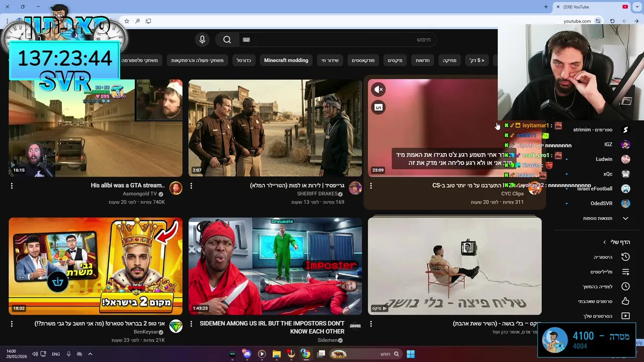Click the browser forward arrow
The image size is (644, 362).
[x=624, y=21]
